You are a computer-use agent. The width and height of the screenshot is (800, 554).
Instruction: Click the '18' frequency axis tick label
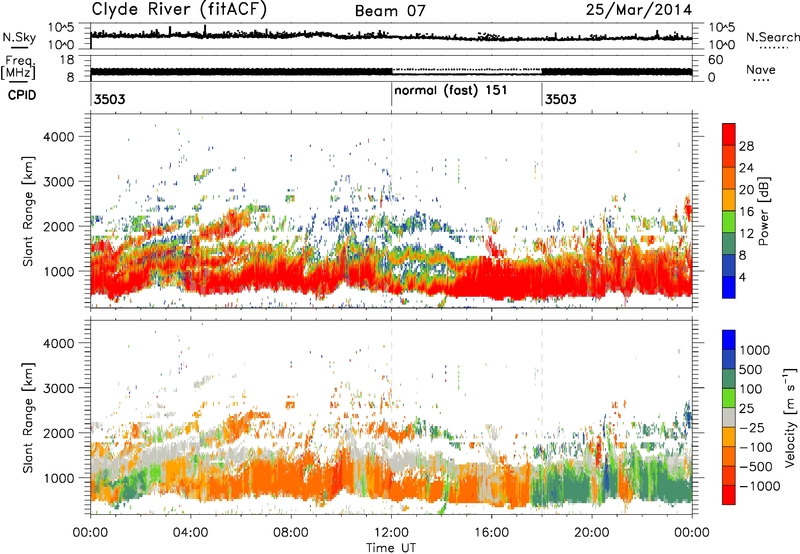[67, 60]
